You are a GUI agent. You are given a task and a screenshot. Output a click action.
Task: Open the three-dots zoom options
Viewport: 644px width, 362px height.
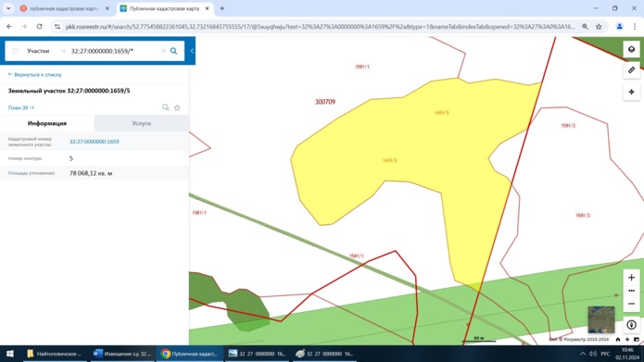631,291
